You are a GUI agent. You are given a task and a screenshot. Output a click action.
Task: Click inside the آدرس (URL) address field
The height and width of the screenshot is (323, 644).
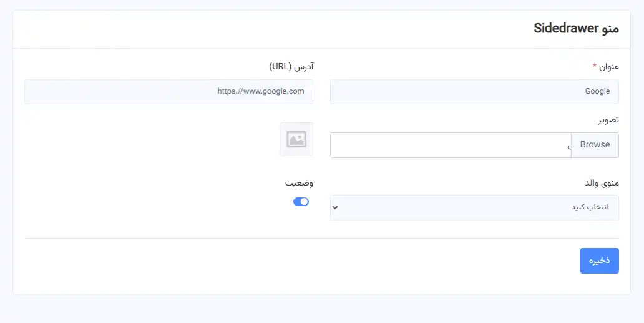(x=168, y=92)
